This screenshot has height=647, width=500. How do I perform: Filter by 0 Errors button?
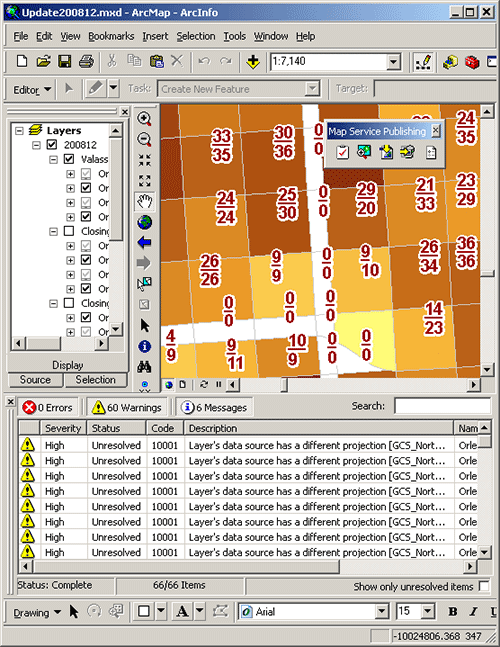(48, 407)
